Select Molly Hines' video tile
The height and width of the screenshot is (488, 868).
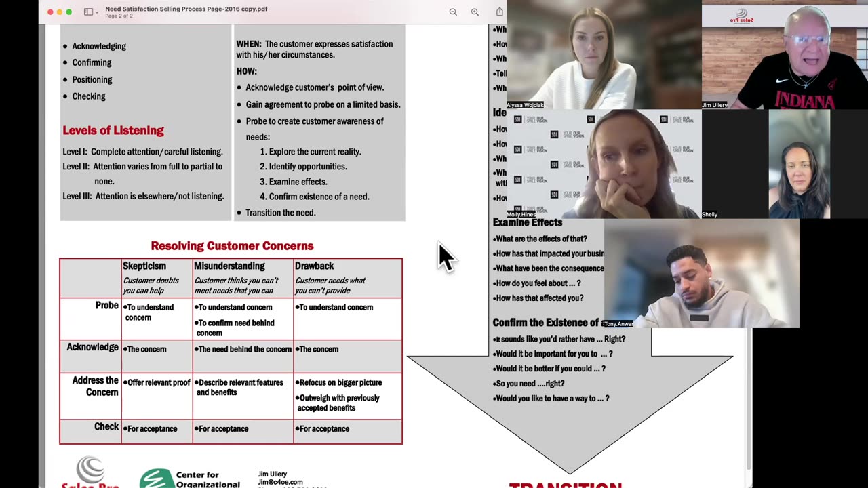point(604,164)
